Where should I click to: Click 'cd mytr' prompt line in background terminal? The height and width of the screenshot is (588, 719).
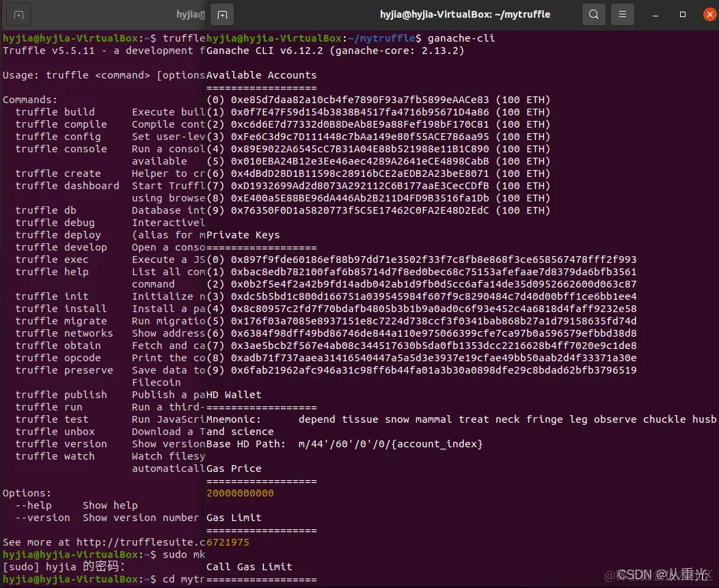click(x=104, y=579)
